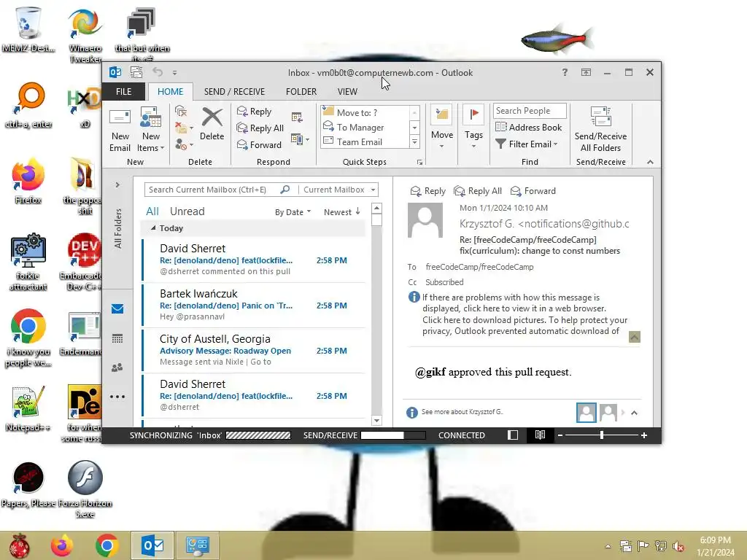The image size is (747, 560).
Task: Click Forward in the ribbon
Action: point(259,145)
